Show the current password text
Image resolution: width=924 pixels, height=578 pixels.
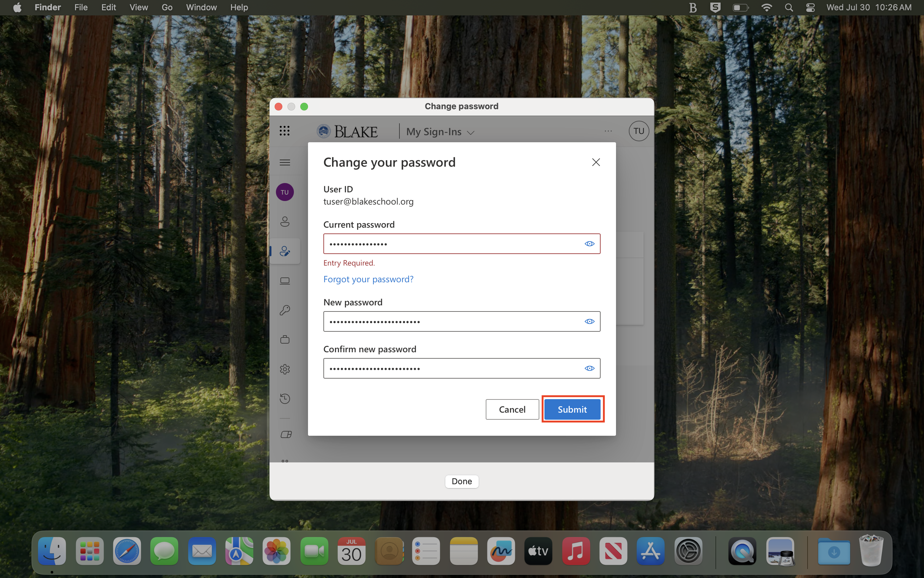[x=589, y=244]
